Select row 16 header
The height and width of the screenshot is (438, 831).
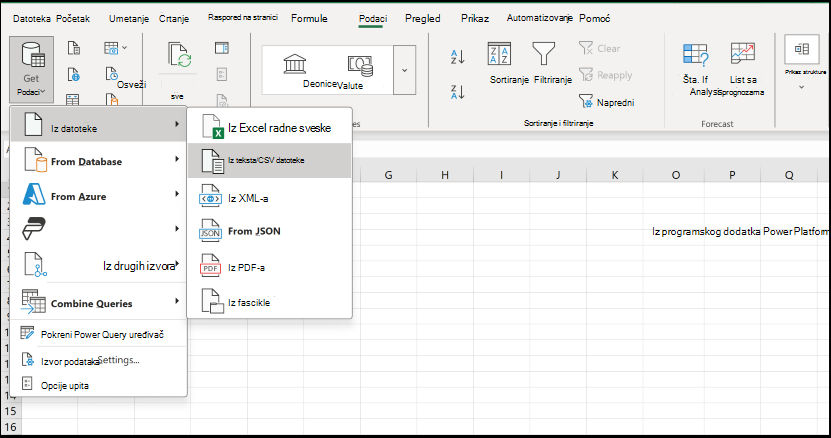11,427
